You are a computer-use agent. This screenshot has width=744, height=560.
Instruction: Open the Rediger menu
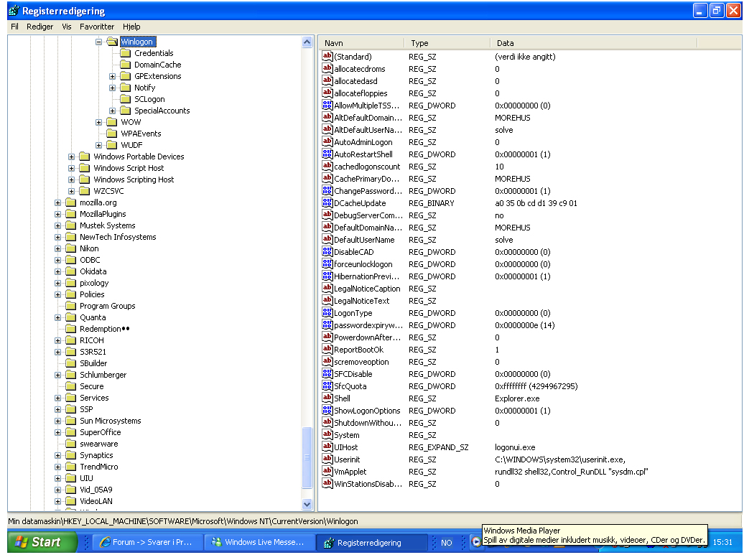(x=40, y=27)
